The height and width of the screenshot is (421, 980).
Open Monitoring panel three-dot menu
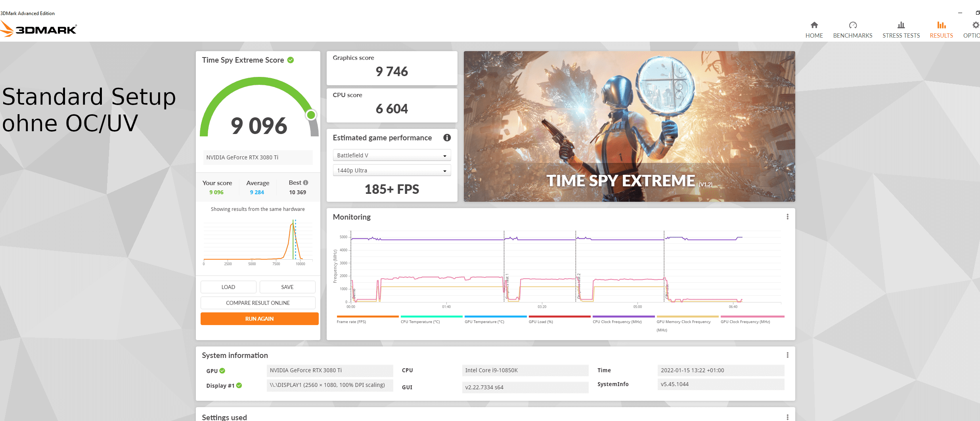point(787,217)
